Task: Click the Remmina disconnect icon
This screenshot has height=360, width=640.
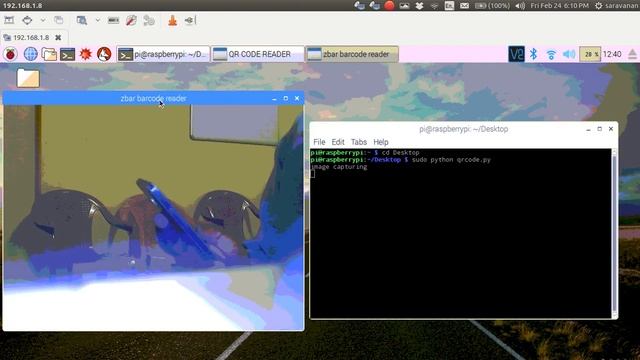Action: click(x=190, y=20)
